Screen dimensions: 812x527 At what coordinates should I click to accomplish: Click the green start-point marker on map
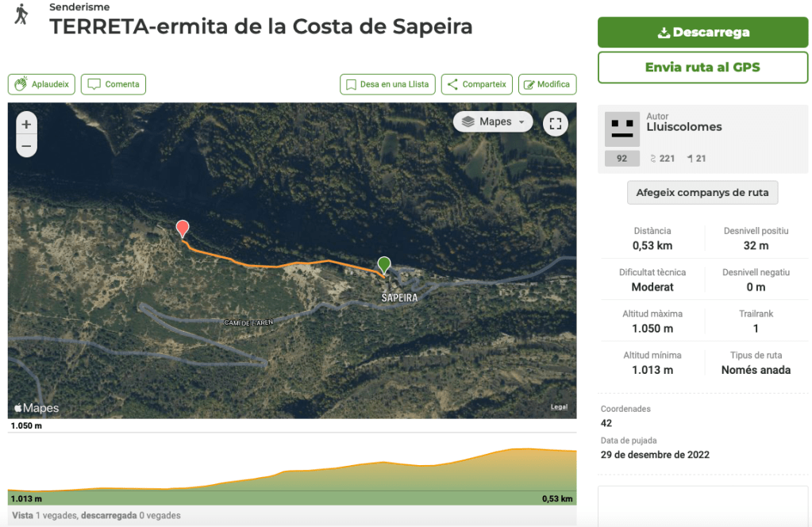pyautogui.click(x=384, y=264)
